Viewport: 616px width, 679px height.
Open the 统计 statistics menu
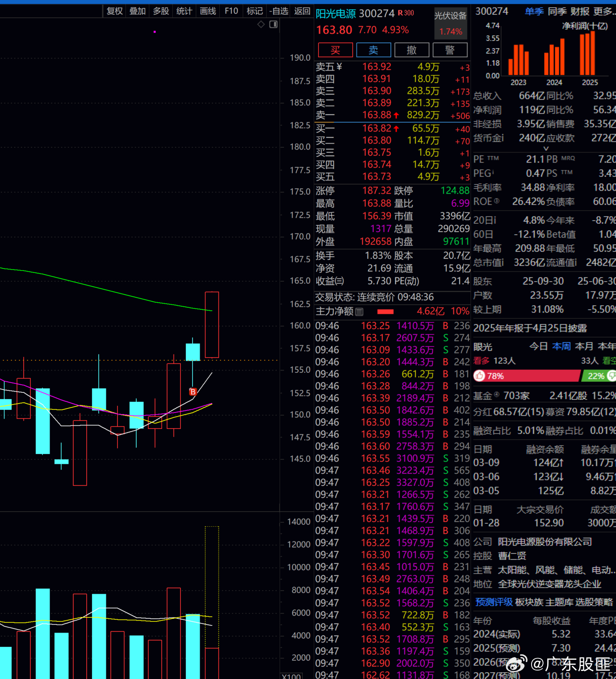coord(184,11)
